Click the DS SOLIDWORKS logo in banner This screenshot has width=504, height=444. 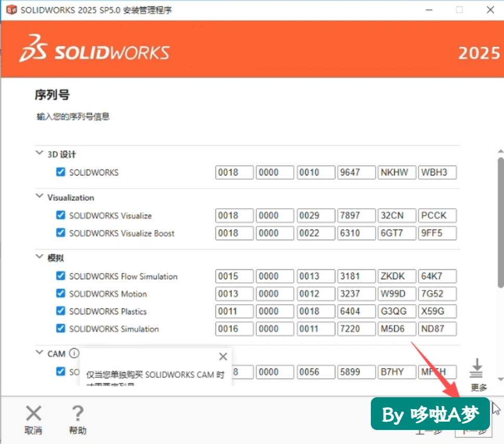pyautogui.click(x=94, y=49)
